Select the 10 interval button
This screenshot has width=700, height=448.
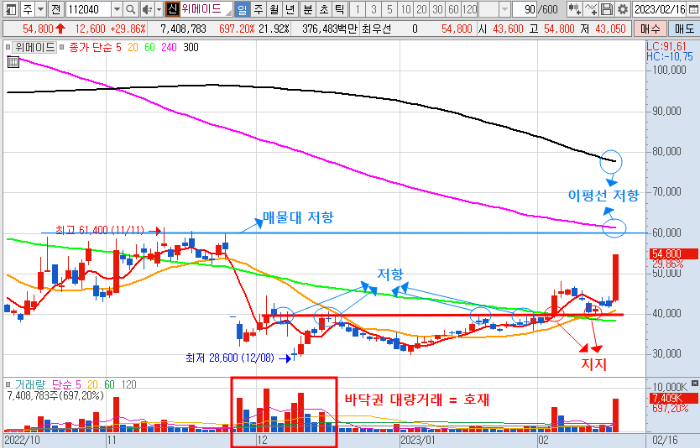[406, 9]
